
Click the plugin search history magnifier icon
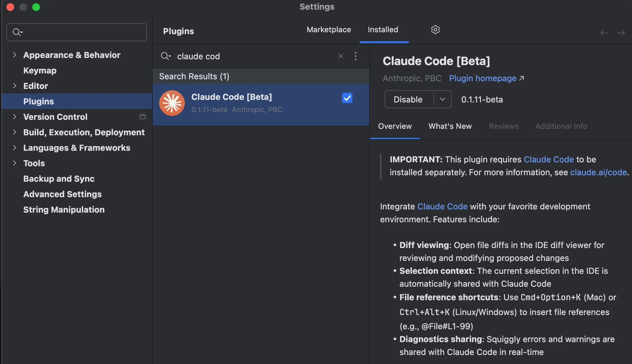tap(166, 56)
